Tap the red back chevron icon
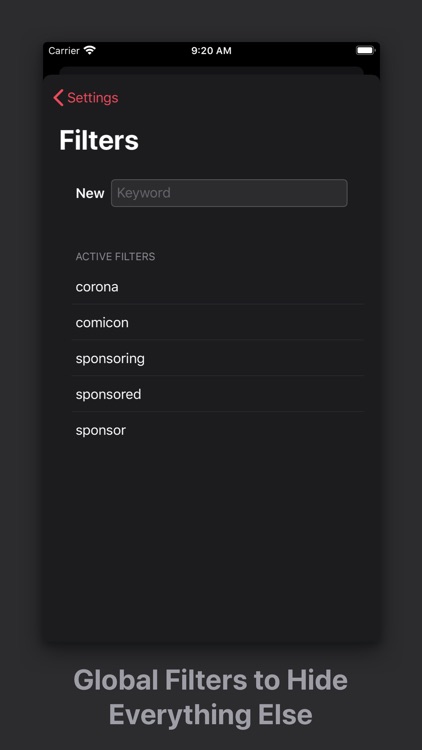The width and height of the screenshot is (422, 750). (x=58, y=98)
